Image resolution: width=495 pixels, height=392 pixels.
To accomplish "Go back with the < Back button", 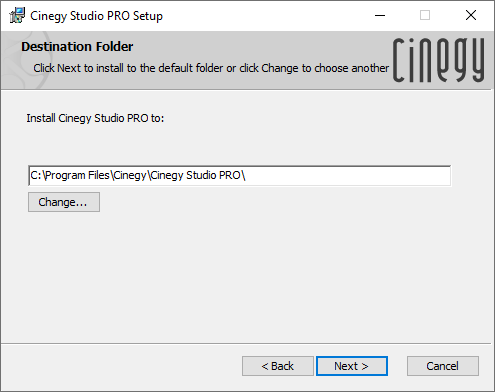I will (x=278, y=366).
